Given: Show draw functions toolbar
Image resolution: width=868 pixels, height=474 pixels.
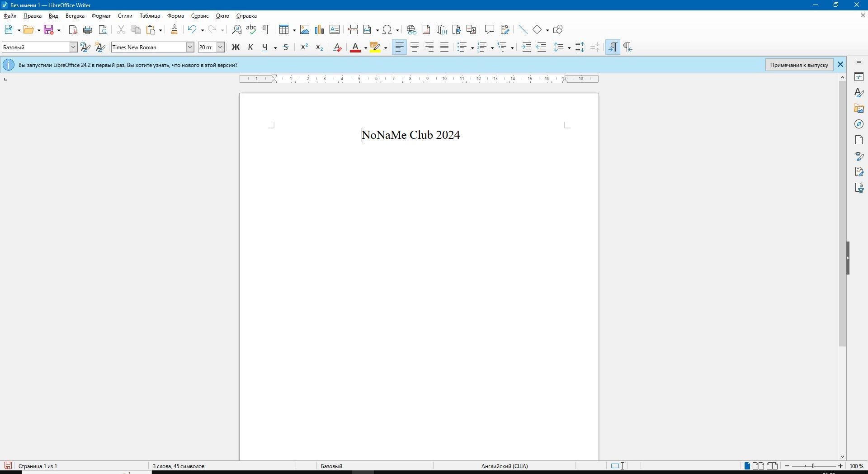Looking at the screenshot, I should [x=558, y=30].
